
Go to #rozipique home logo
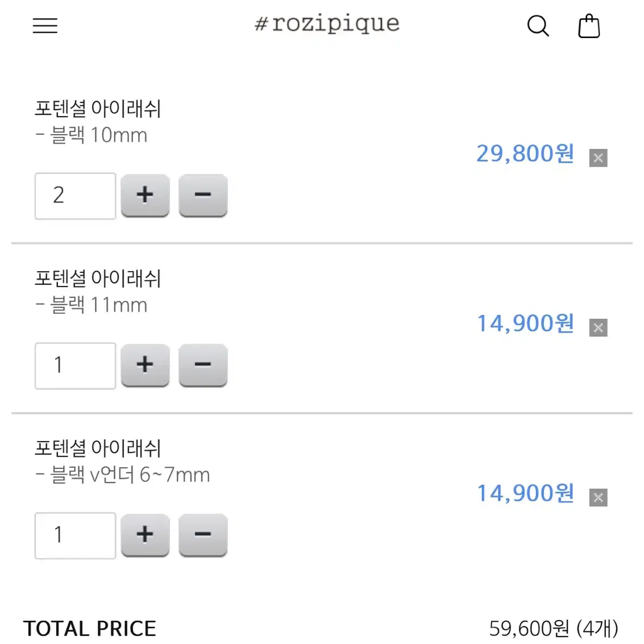click(x=327, y=24)
